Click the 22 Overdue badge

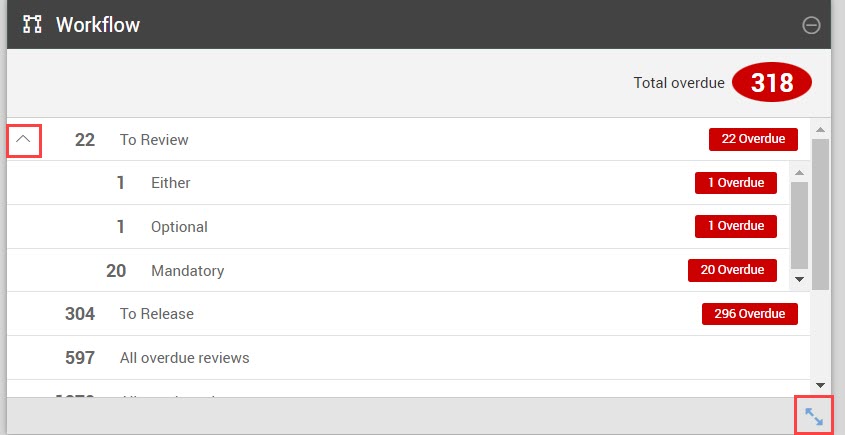click(x=753, y=139)
